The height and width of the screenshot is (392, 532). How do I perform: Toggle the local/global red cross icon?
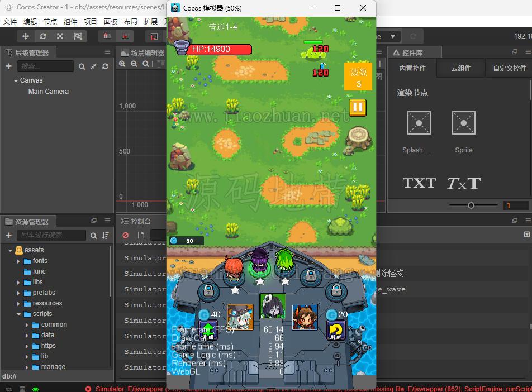click(x=125, y=36)
